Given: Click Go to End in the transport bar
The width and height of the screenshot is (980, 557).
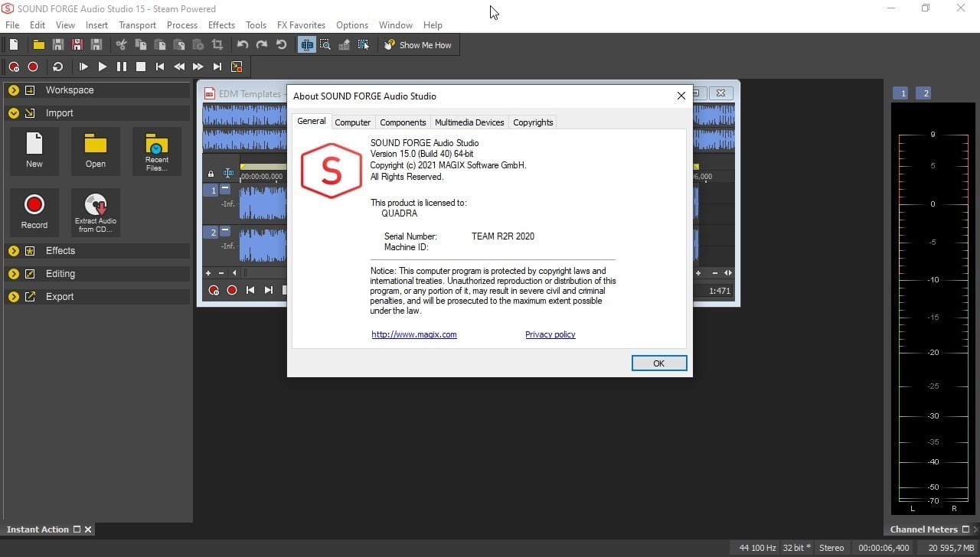Looking at the screenshot, I should [x=217, y=67].
